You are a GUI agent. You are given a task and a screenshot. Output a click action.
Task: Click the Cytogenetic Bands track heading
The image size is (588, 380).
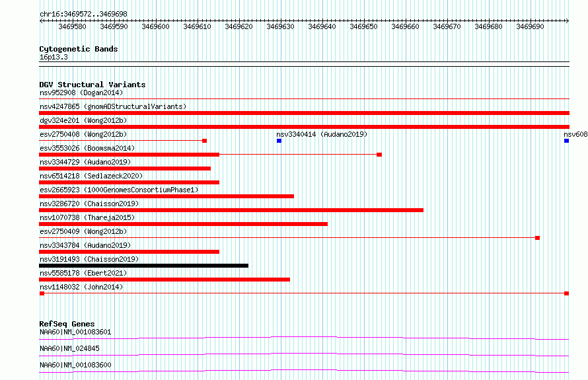[x=79, y=49]
